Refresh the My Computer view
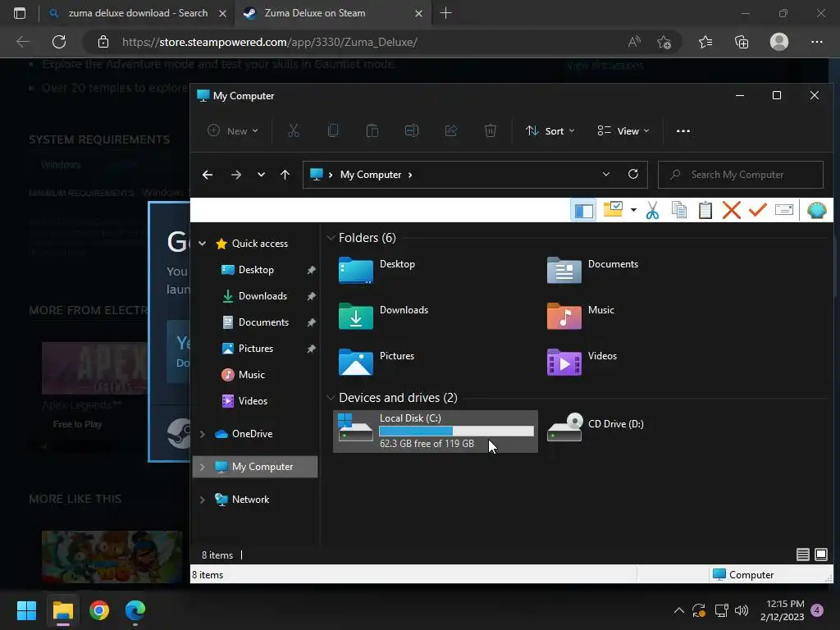Viewport: 840px width, 630px height. pos(633,174)
